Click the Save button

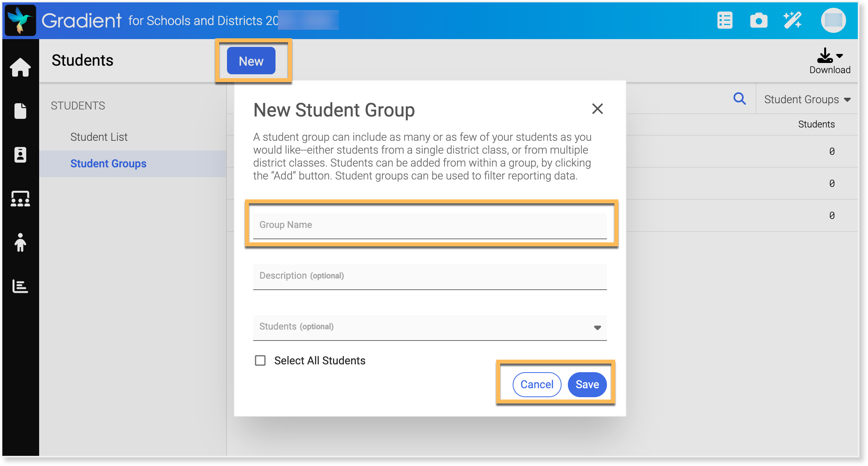(587, 385)
